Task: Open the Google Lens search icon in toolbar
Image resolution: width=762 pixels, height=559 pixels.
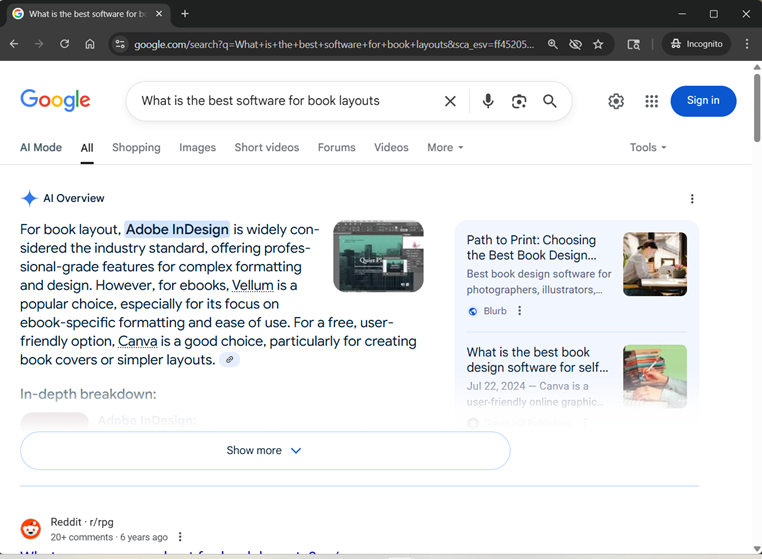Action: (634, 44)
